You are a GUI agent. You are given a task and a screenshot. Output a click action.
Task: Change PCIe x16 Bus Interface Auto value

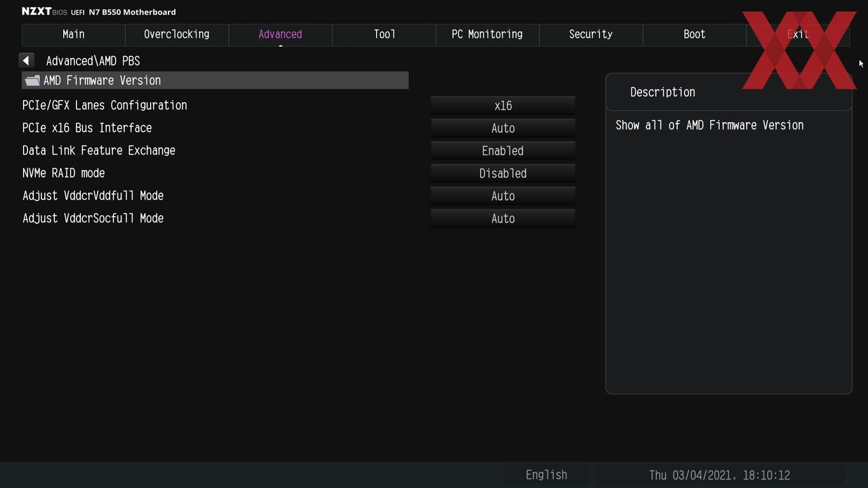[x=503, y=128]
